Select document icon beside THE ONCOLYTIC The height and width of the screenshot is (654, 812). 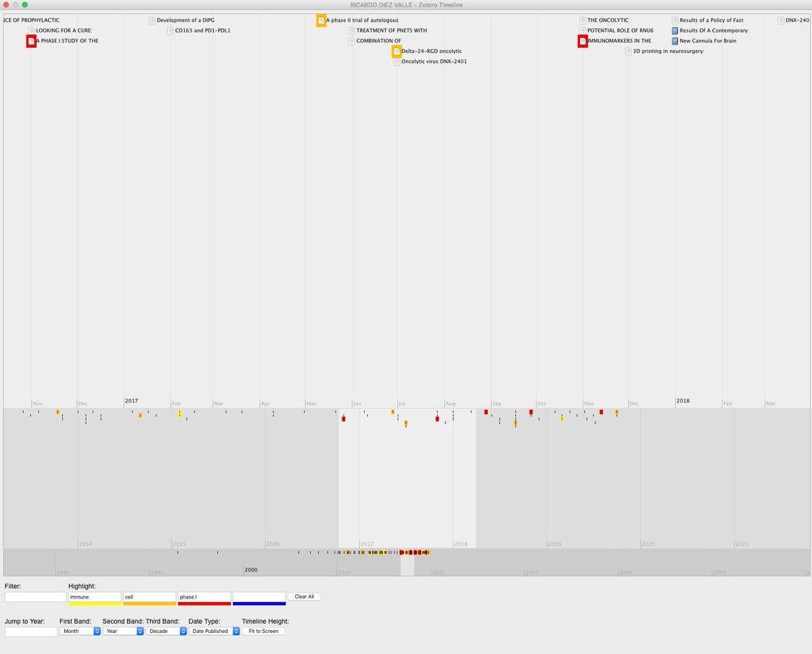[x=583, y=20]
